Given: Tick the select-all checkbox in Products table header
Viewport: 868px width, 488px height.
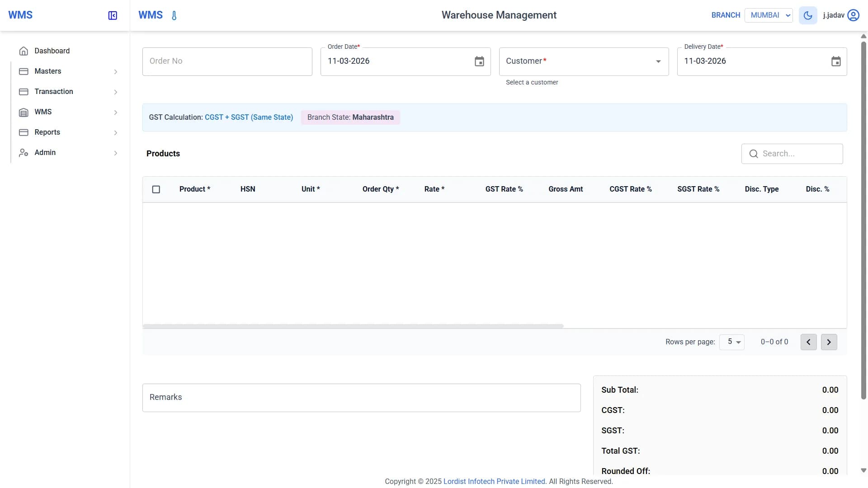Looking at the screenshot, I should click(156, 189).
